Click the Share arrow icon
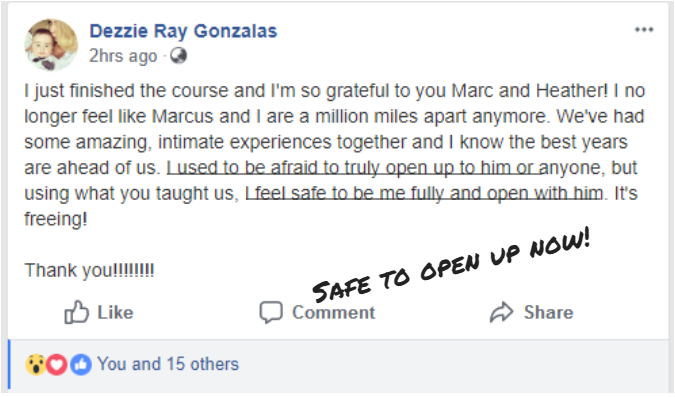The width and height of the screenshot is (675, 397). point(502,312)
